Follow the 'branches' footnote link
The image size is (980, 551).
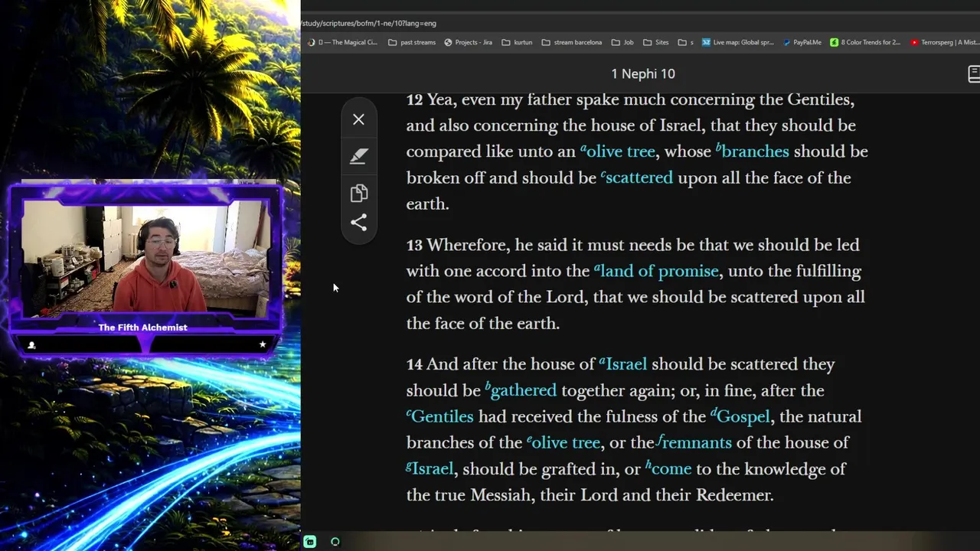pos(752,152)
